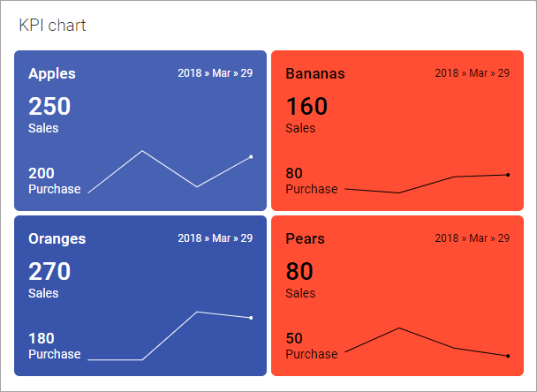This screenshot has width=537, height=392.
Task: Click the Oranges sparkline end point
Action: click(x=251, y=318)
